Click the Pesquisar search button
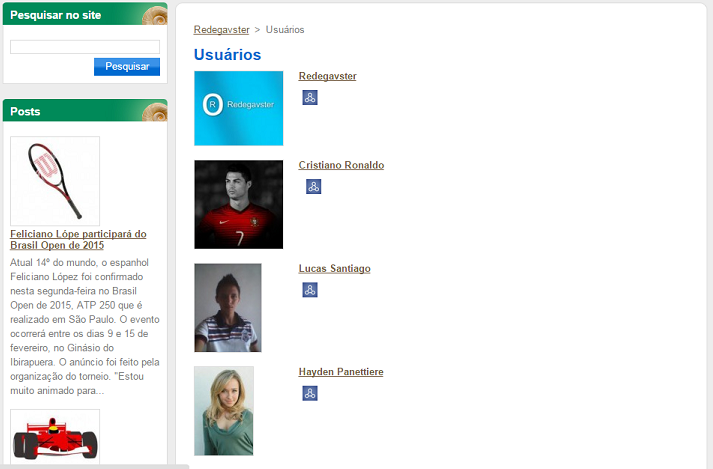The image size is (713, 469). [127, 66]
